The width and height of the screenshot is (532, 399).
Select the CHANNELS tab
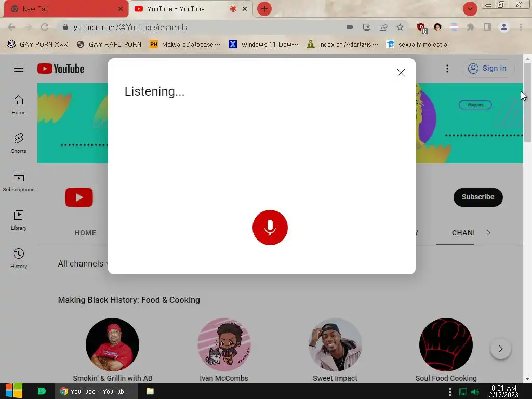tap(462, 233)
